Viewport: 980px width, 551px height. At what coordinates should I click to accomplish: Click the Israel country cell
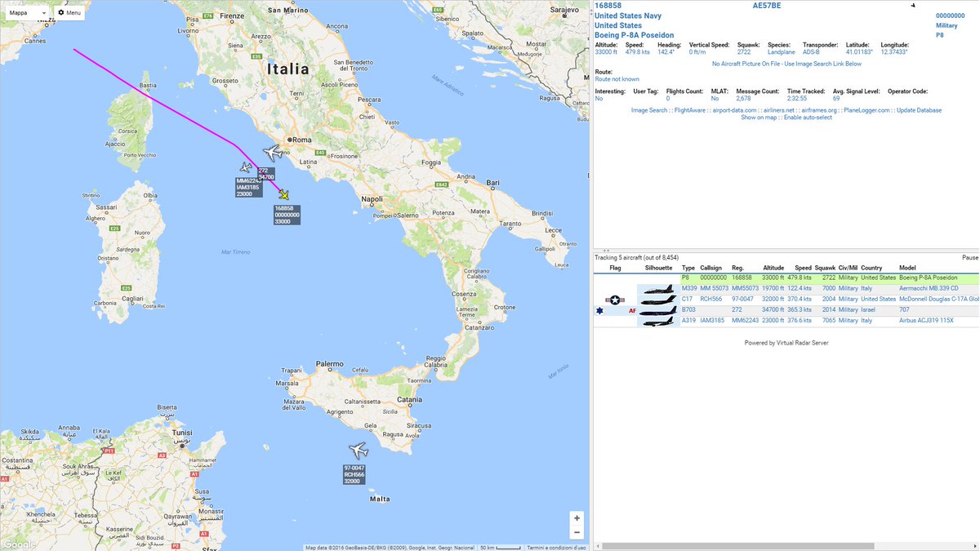click(869, 310)
